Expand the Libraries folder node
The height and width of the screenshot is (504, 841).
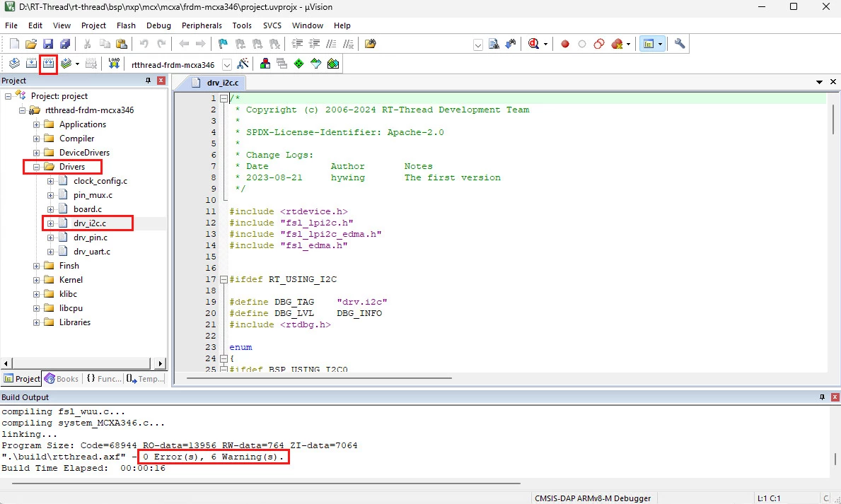[36, 322]
